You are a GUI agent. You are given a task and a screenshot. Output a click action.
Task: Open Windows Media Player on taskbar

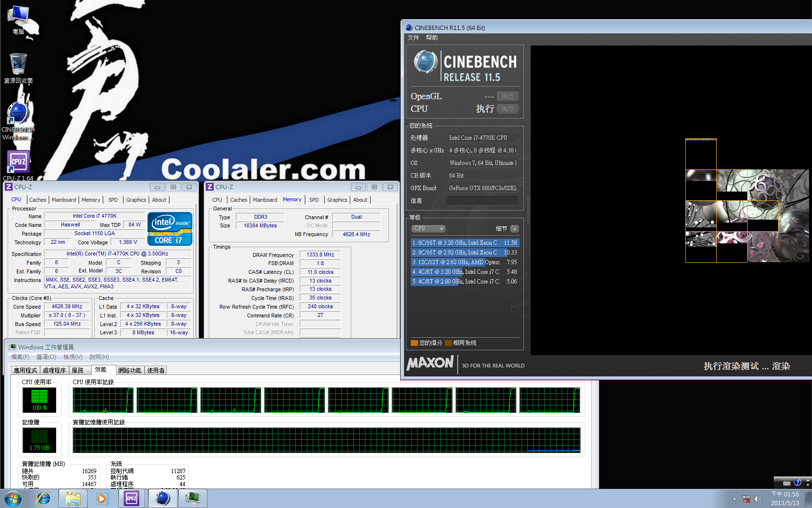click(102, 498)
